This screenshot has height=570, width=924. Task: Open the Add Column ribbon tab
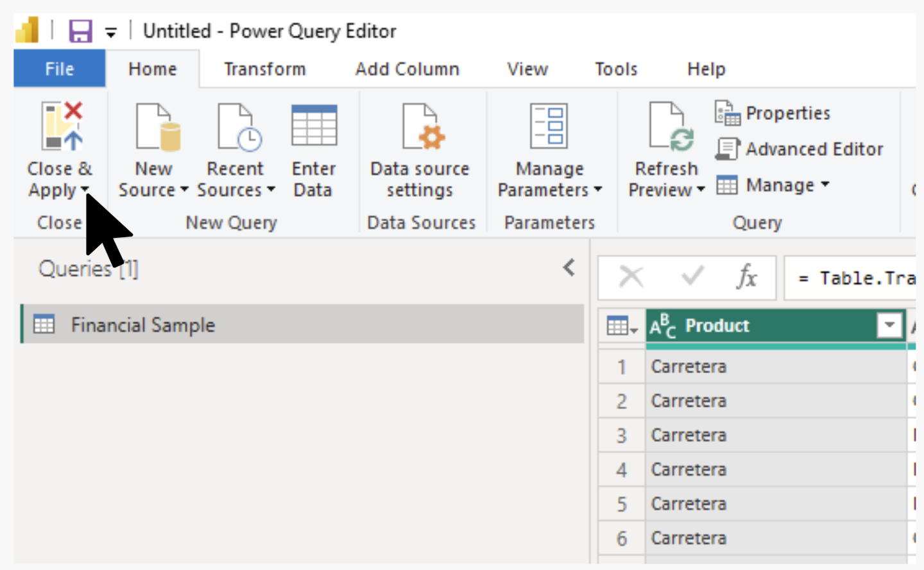(407, 69)
